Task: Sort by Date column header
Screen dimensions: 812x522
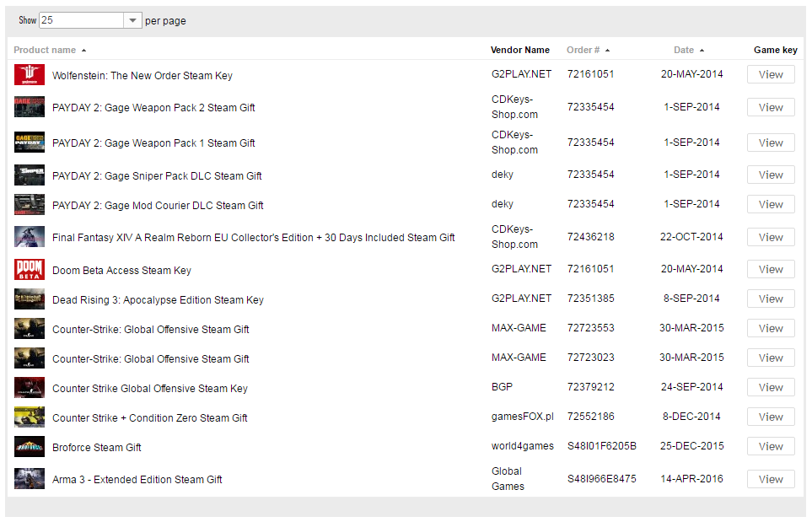Action: coord(689,51)
